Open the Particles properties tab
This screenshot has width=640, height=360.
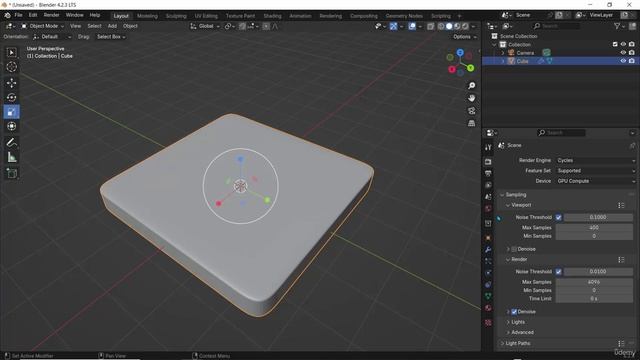click(488, 261)
